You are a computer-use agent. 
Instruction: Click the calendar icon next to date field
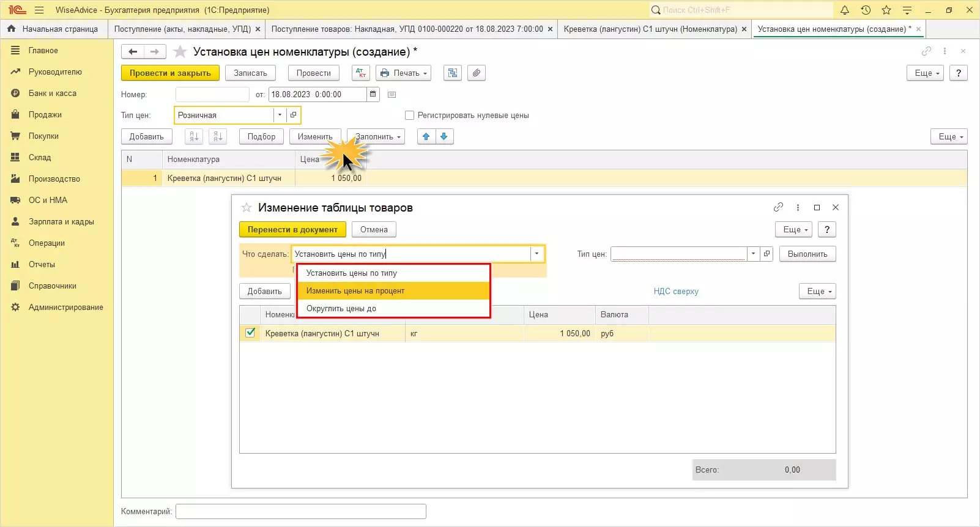point(373,94)
